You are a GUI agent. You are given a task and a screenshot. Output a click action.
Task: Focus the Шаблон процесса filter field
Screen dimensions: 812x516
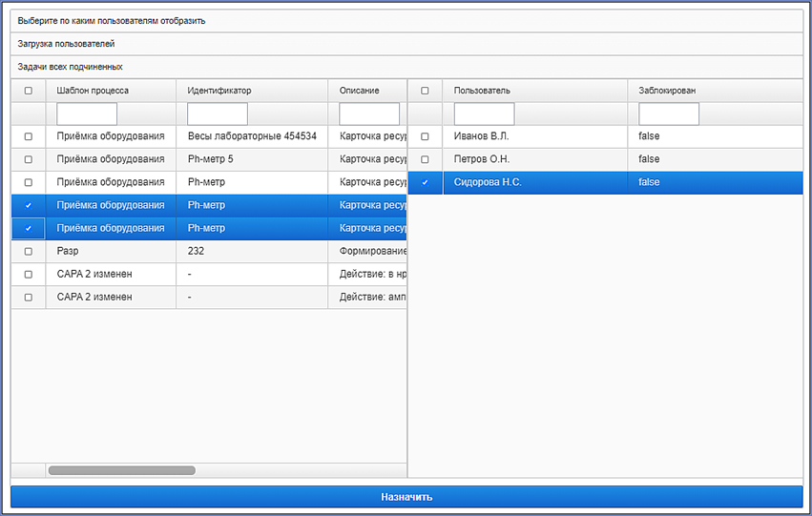click(x=87, y=114)
